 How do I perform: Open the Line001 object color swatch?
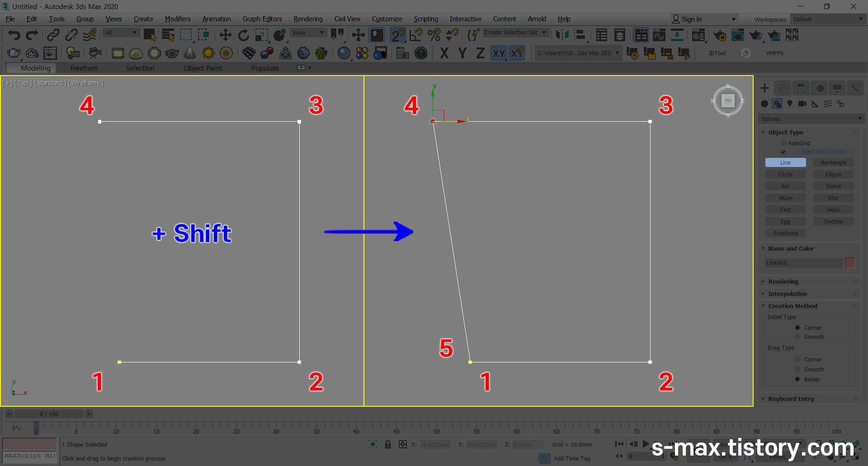[x=850, y=262]
